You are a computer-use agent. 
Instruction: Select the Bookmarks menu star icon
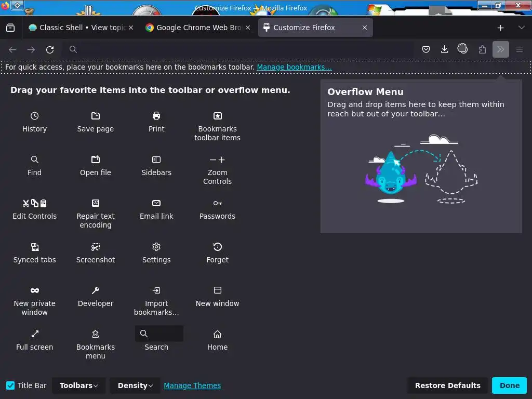(96, 334)
